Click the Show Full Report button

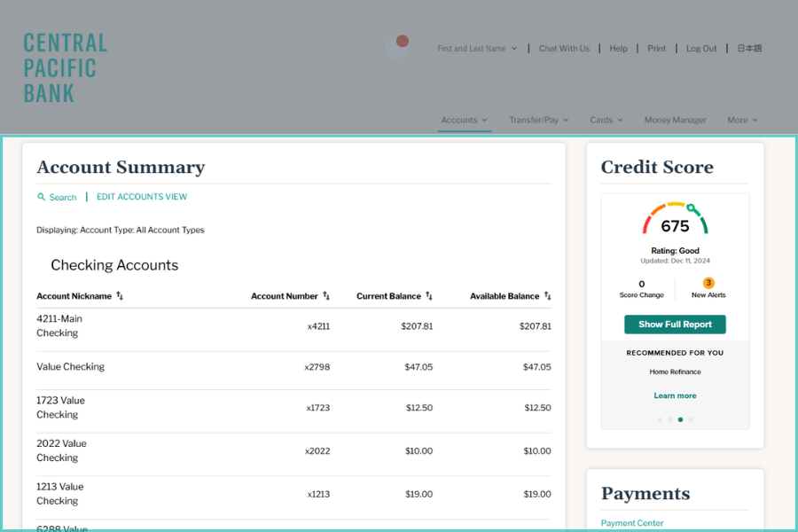point(675,325)
